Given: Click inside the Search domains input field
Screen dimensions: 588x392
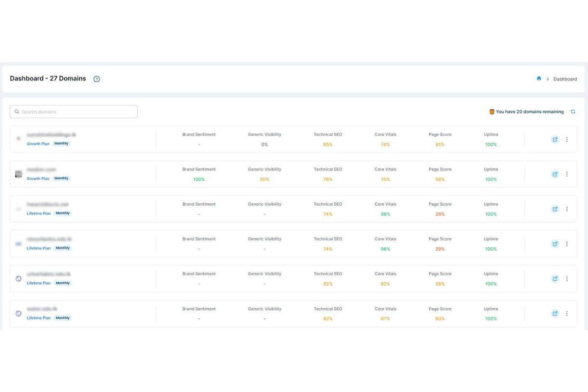Looking at the screenshot, I should (73, 111).
